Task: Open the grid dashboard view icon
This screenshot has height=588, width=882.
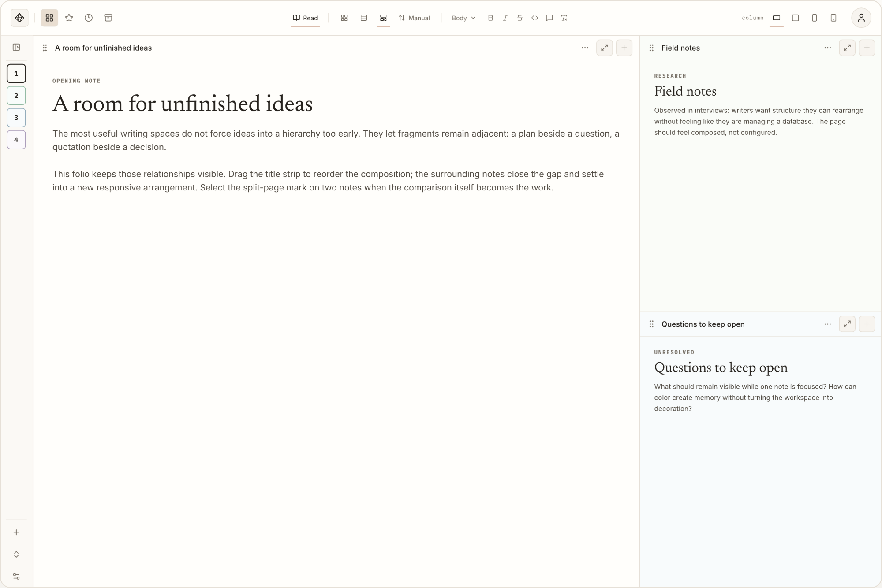Action: point(49,18)
